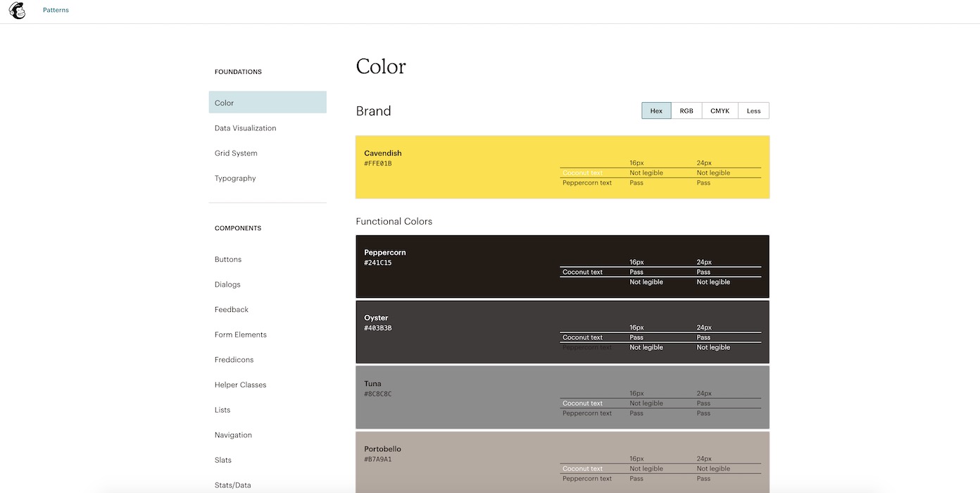Image resolution: width=980 pixels, height=493 pixels.
Task: Select the #8C8C8C hex value
Action: [x=378, y=394]
